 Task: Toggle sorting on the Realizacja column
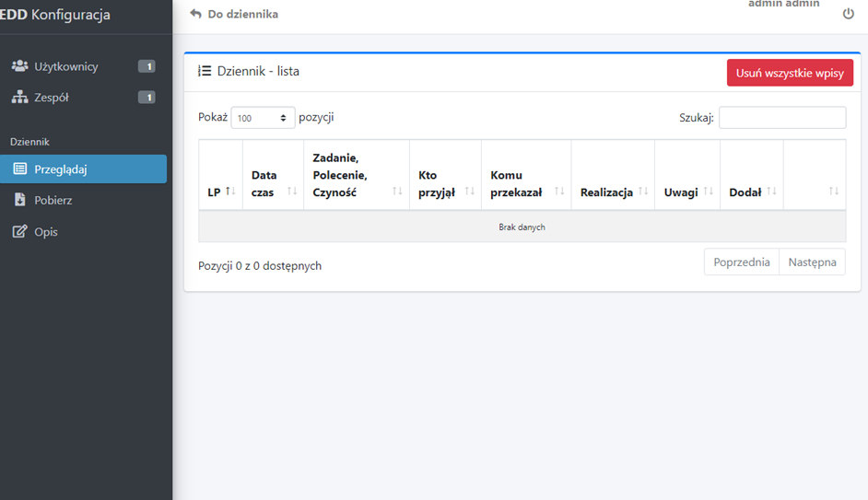(613, 192)
